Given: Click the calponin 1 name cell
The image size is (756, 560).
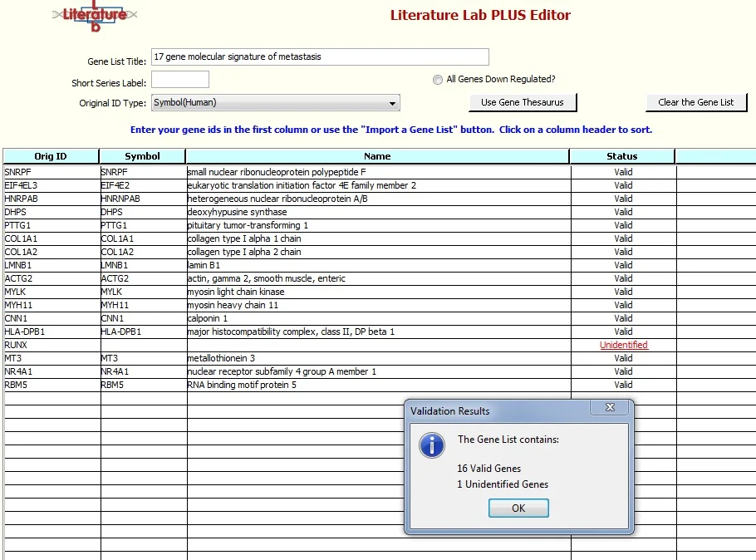Looking at the screenshot, I should pyautogui.click(x=379, y=318).
